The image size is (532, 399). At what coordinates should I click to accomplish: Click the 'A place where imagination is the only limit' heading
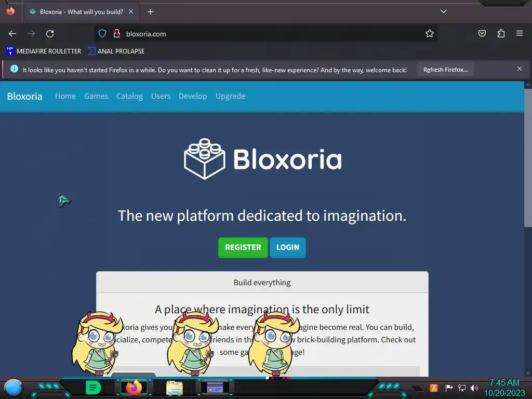(x=262, y=310)
